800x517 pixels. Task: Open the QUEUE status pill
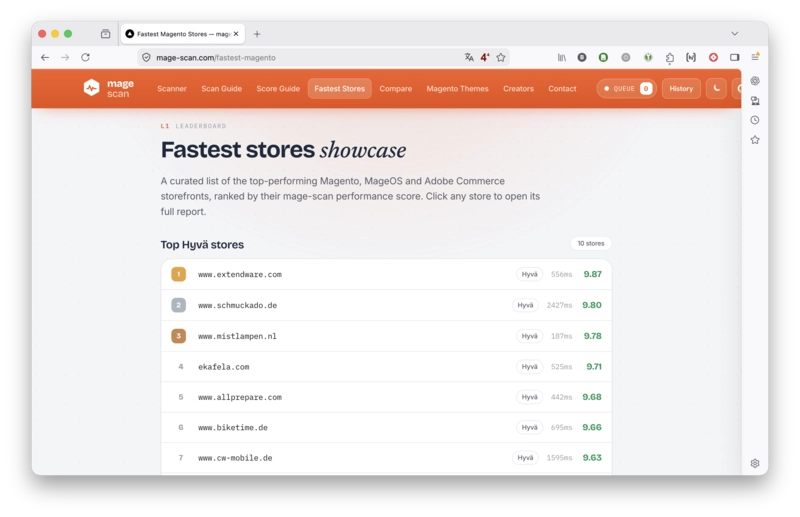(626, 88)
